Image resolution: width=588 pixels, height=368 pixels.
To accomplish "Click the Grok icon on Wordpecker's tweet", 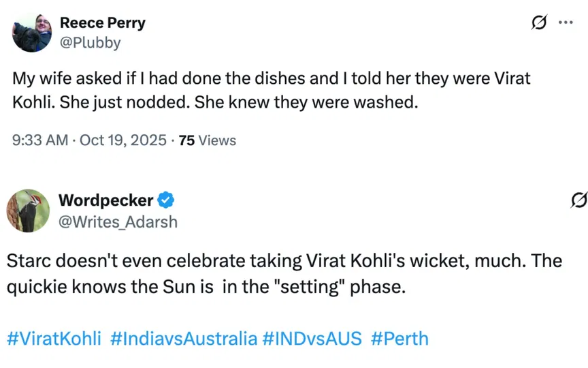I will pos(579,200).
